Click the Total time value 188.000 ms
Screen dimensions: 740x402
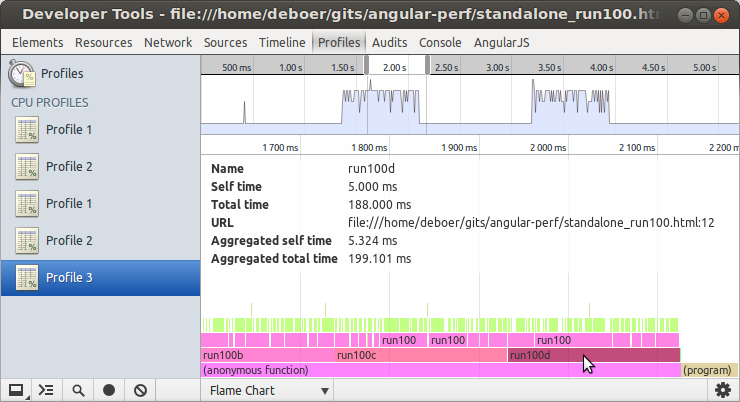pyautogui.click(x=379, y=205)
